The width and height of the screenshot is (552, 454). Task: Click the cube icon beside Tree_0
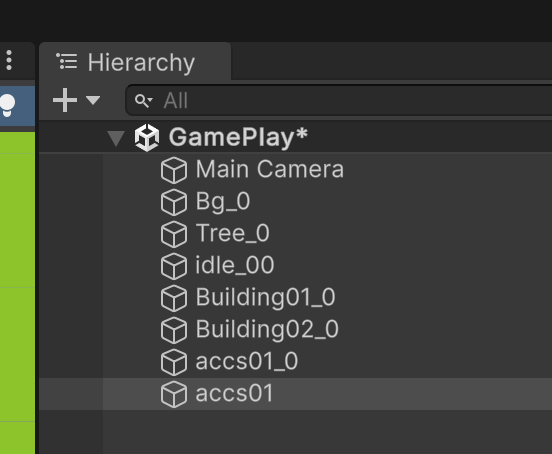coord(174,234)
